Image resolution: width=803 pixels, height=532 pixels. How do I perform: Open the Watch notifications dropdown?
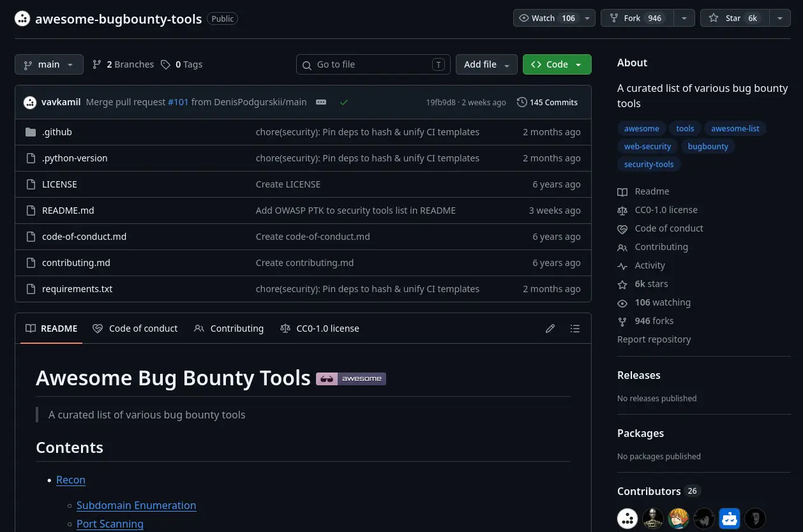(554, 18)
